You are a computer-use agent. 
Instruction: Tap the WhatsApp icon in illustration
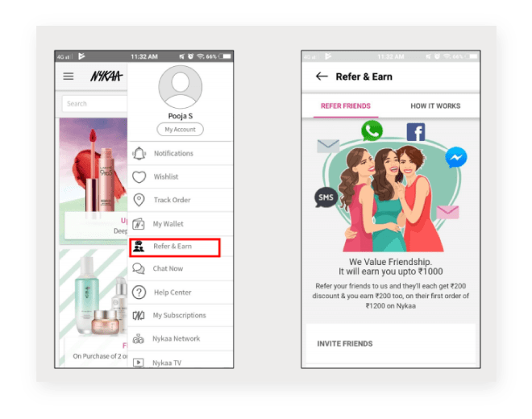click(x=372, y=131)
